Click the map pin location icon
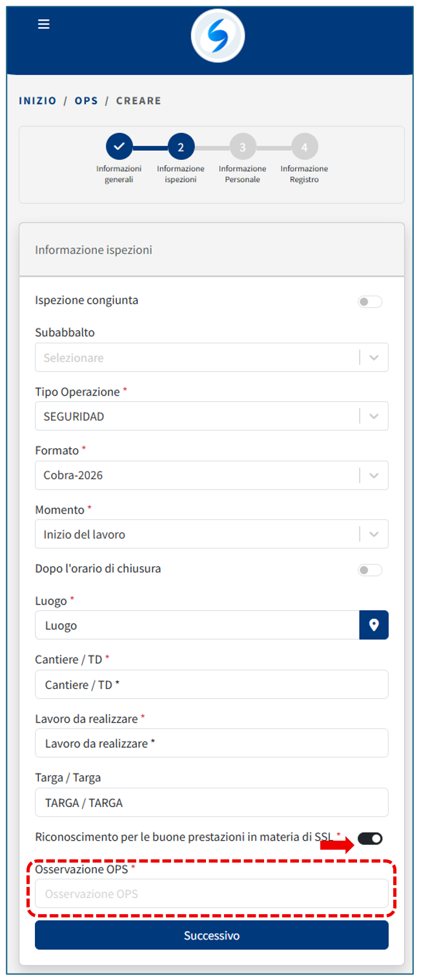This screenshot has height=980, width=421. tap(374, 625)
